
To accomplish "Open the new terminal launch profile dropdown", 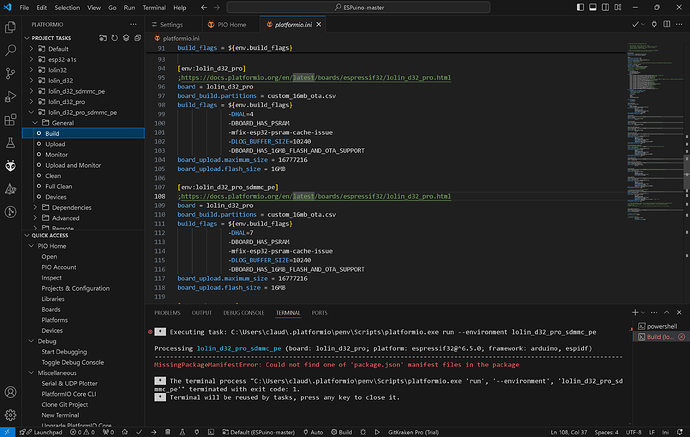I will click(x=643, y=313).
